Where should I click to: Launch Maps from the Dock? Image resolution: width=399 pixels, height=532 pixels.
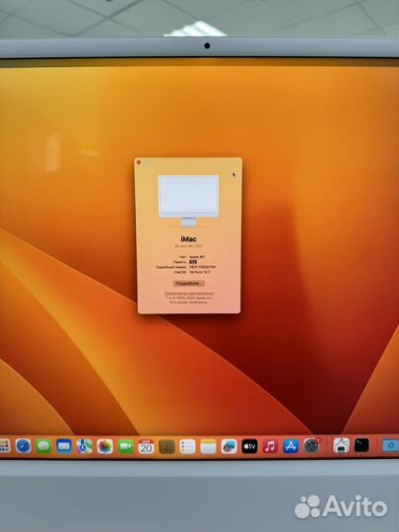point(85,446)
